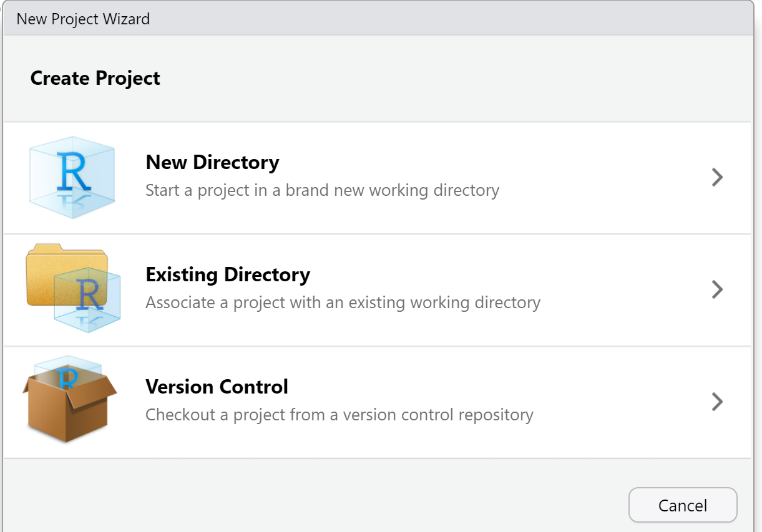Click "Associate a project with an existing working directory"

point(343,302)
